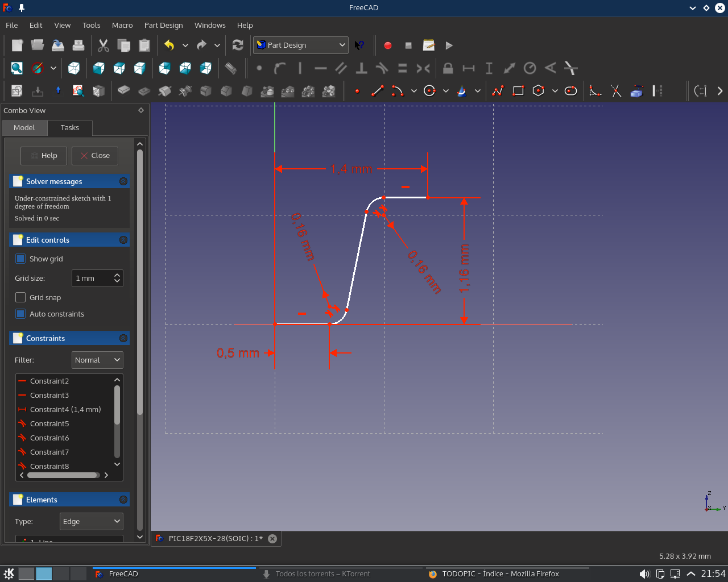Print the document icon
The height and width of the screenshot is (582, 728).
[x=78, y=45]
